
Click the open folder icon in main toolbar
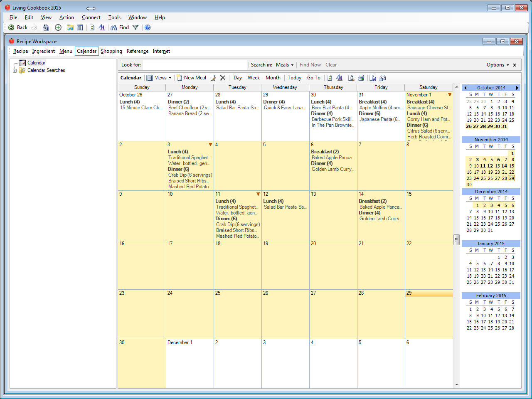[x=70, y=27]
